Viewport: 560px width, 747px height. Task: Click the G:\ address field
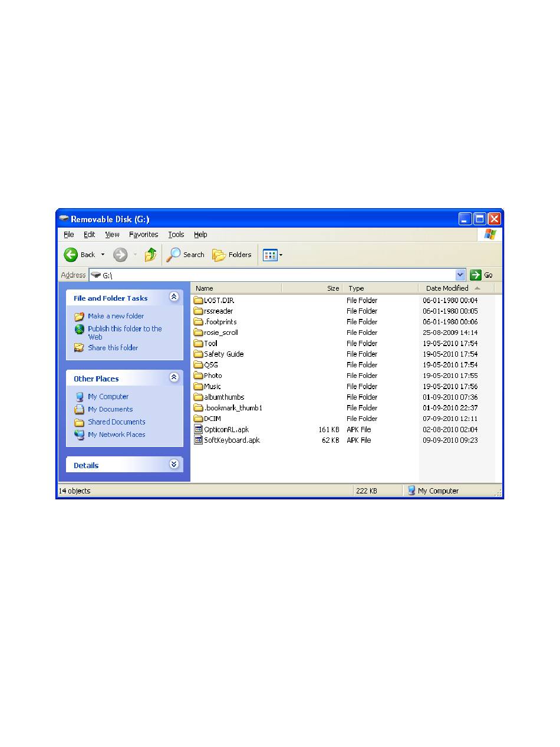tap(278, 275)
